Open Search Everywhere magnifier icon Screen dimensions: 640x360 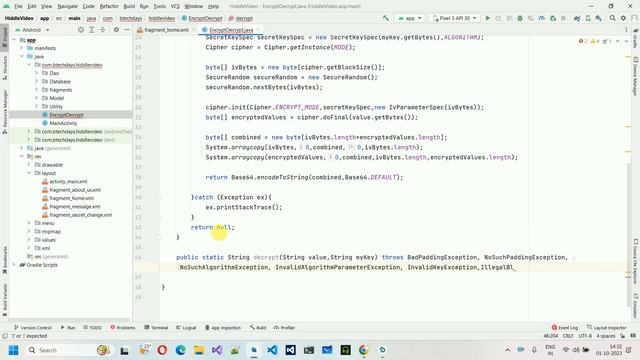(613, 18)
